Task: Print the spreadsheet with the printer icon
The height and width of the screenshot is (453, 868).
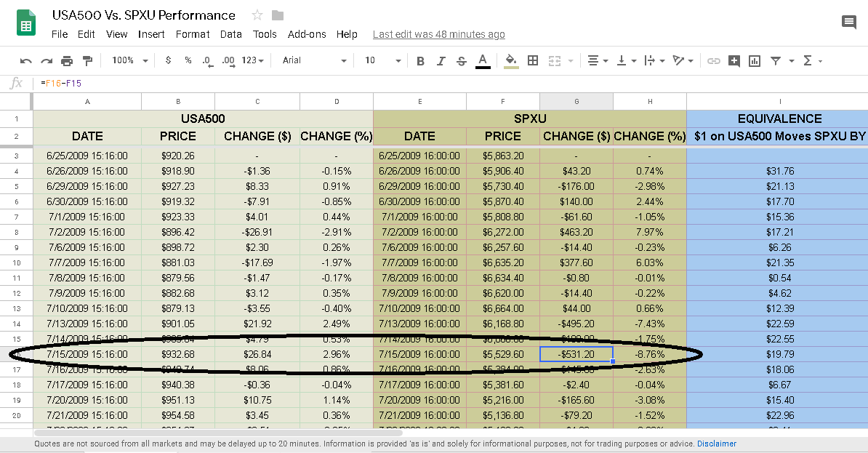Action: click(67, 61)
